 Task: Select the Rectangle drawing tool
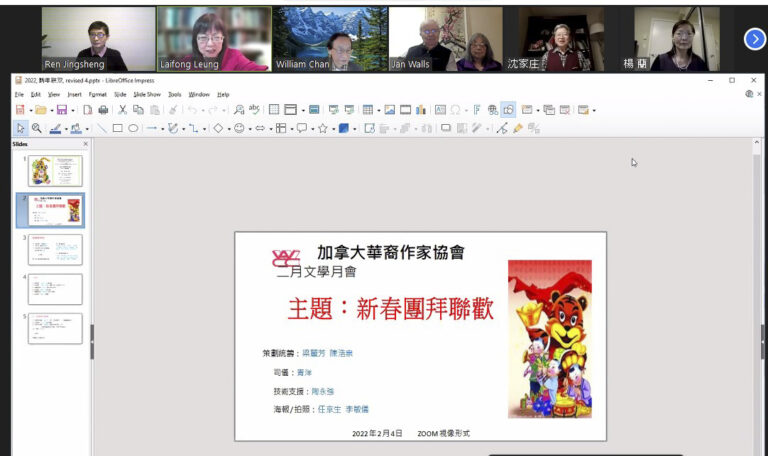click(x=118, y=128)
